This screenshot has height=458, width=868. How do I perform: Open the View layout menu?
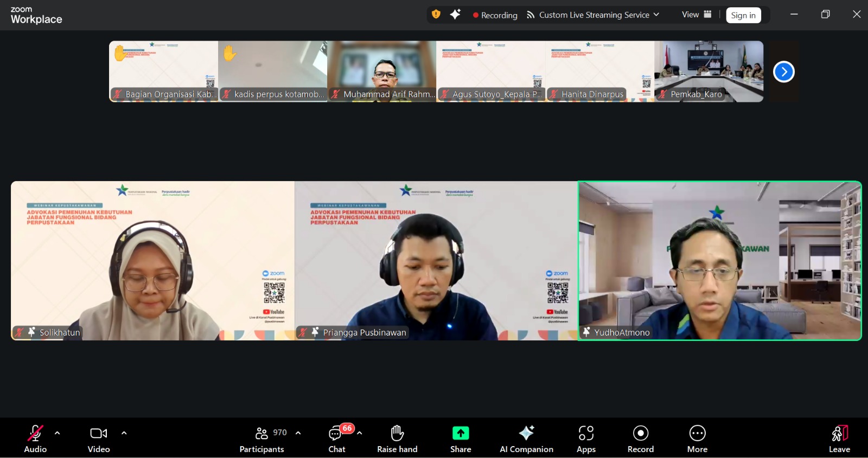click(x=697, y=15)
